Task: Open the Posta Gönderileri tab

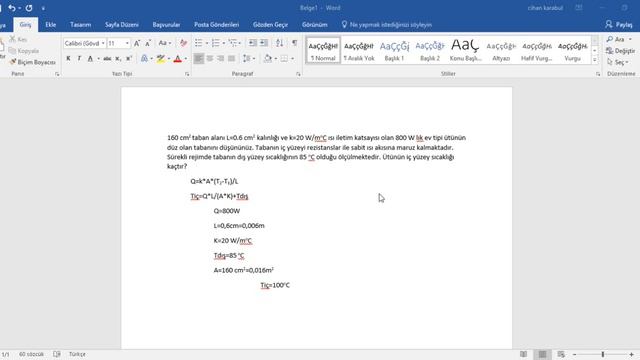Action: tap(216, 24)
